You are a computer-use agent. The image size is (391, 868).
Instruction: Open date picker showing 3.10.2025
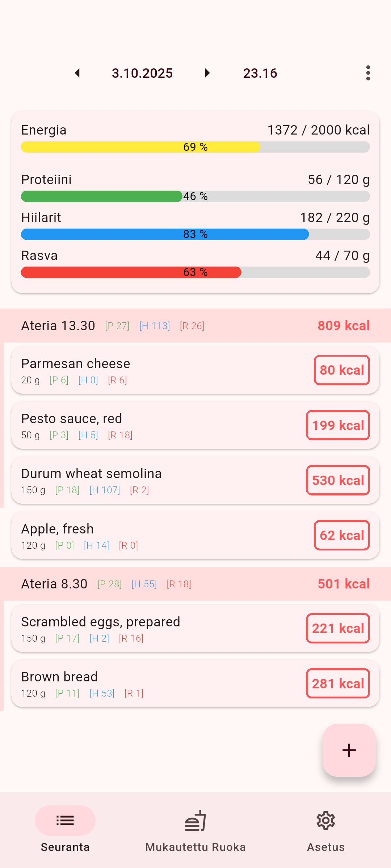pyautogui.click(x=142, y=73)
